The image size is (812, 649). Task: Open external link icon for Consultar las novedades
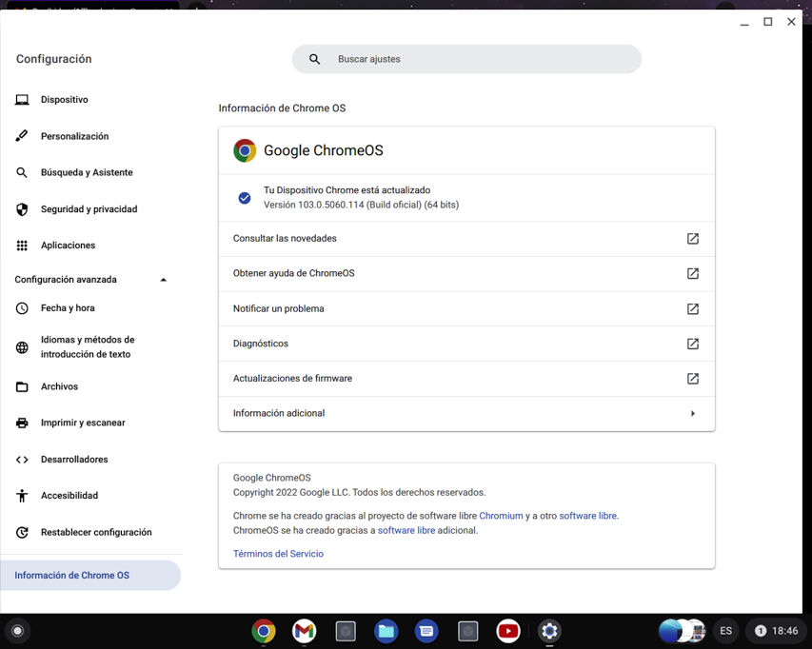[693, 239]
